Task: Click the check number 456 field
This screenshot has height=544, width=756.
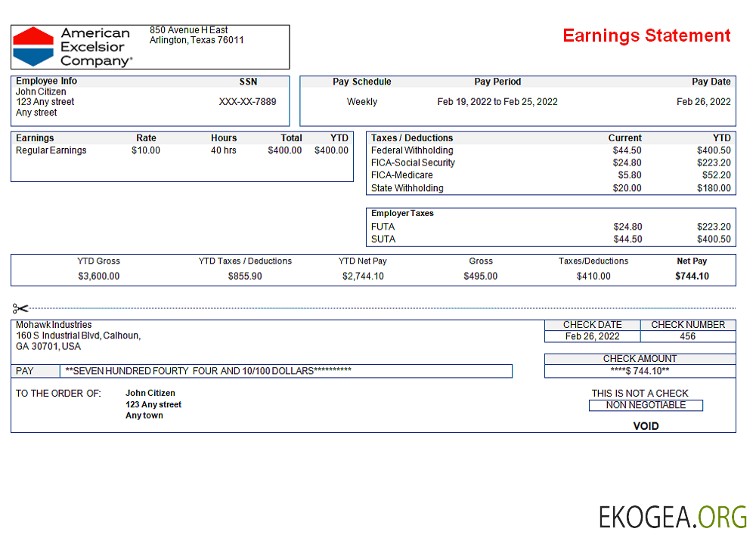Action: point(687,337)
